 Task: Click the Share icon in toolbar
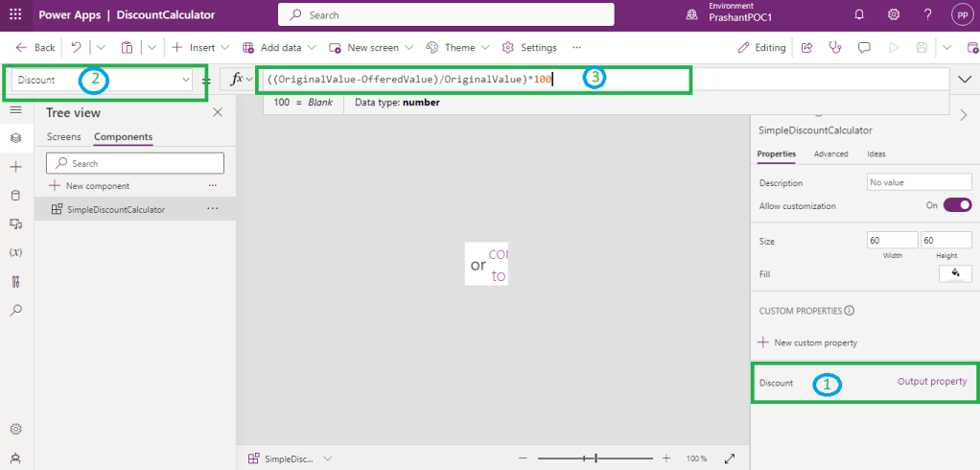point(806,47)
